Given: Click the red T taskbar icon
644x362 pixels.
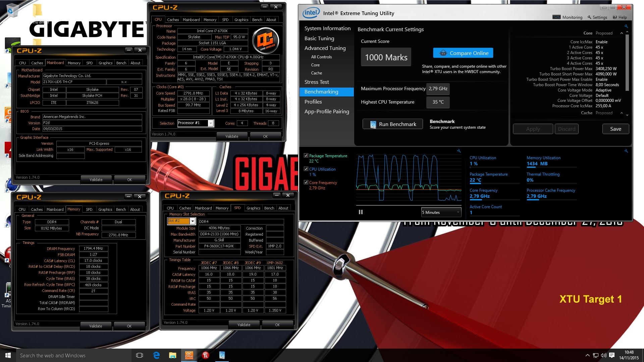Looking at the screenshot, I should point(206,355).
